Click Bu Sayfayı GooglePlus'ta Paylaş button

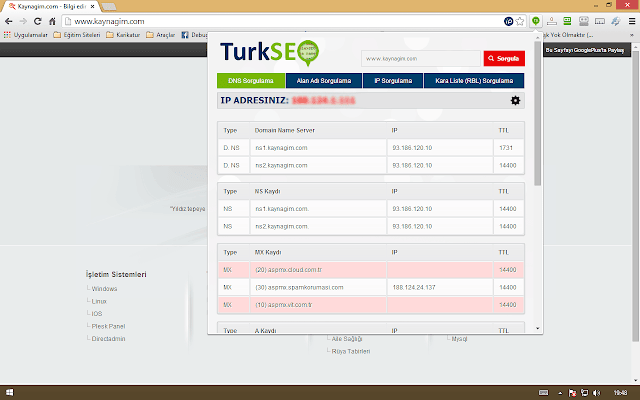(x=584, y=50)
